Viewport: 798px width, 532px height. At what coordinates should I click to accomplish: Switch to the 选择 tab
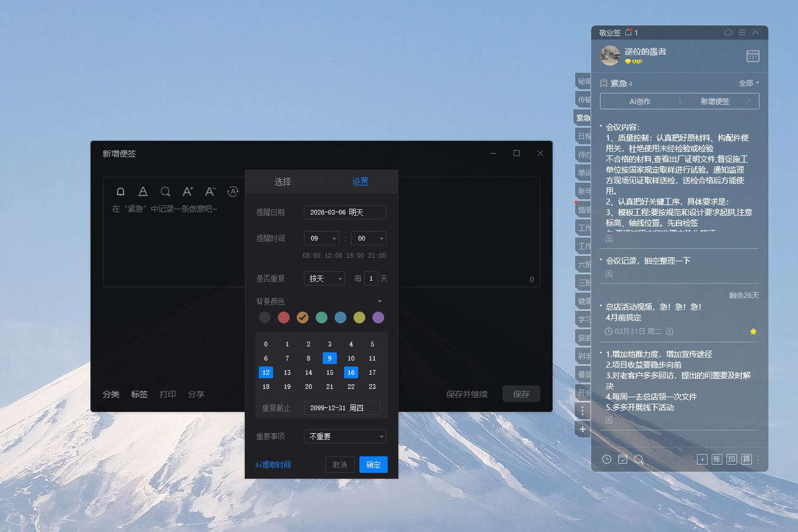[283, 181]
